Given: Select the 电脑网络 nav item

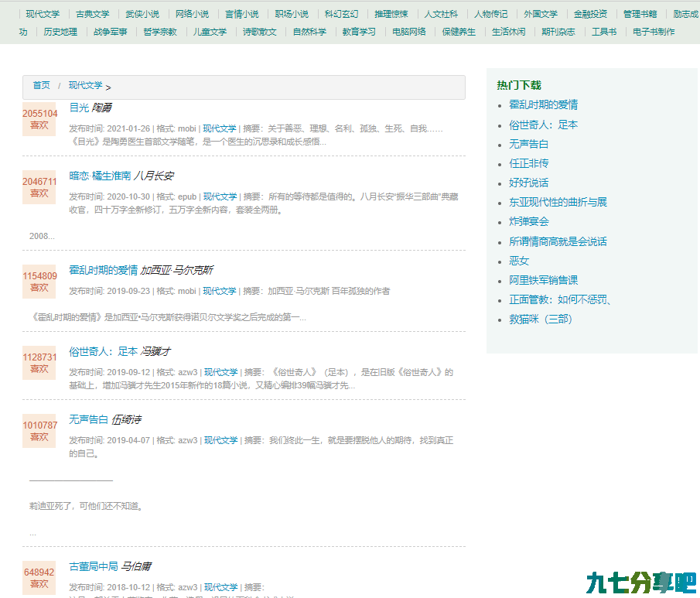Looking at the screenshot, I should (x=409, y=32).
